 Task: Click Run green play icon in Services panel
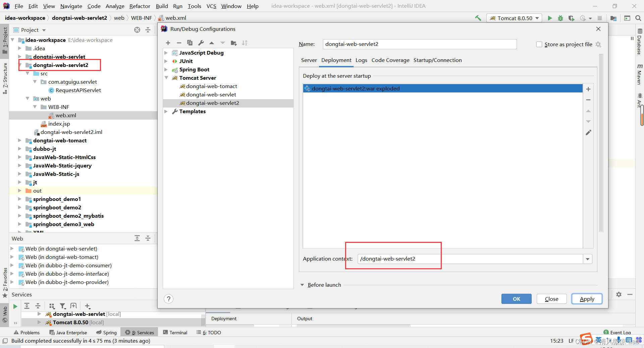tap(15, 306)
